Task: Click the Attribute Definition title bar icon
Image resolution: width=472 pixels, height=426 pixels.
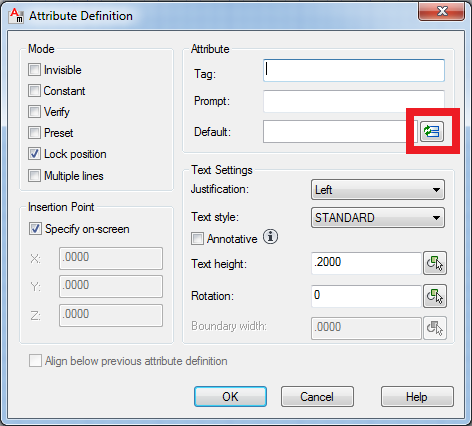Action: coord(16,16)
